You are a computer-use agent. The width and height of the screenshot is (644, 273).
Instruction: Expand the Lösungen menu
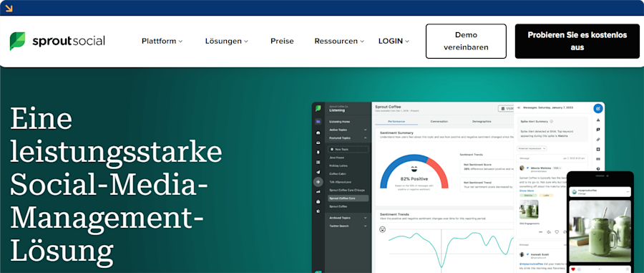click(227, 41)
